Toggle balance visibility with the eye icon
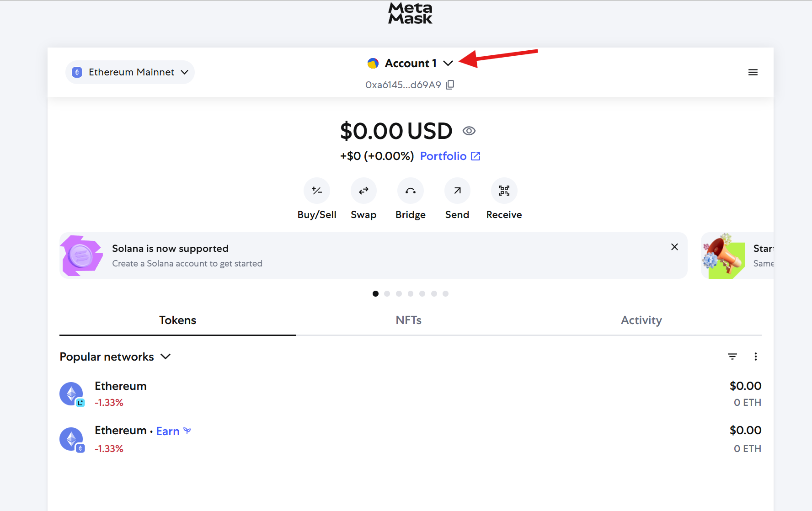Image resolution: width=812 pixels, height=511 pixels. [469, 131]
